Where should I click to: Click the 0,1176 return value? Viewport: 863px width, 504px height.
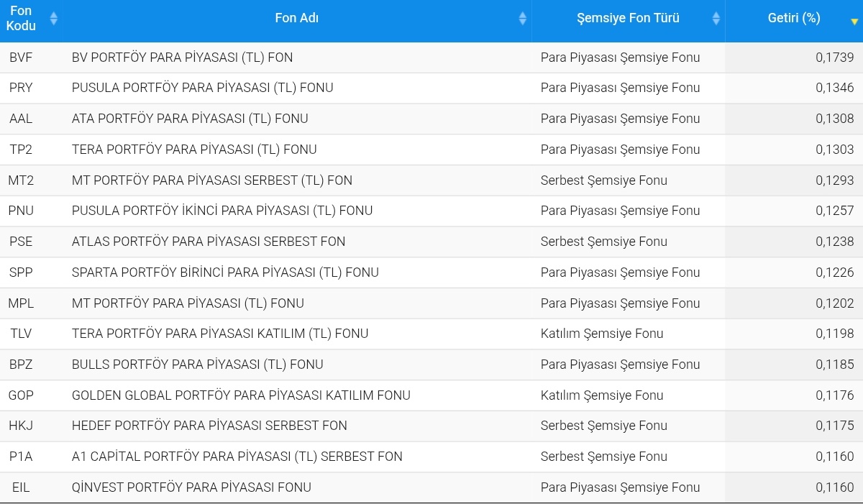[x=835, y=395]
